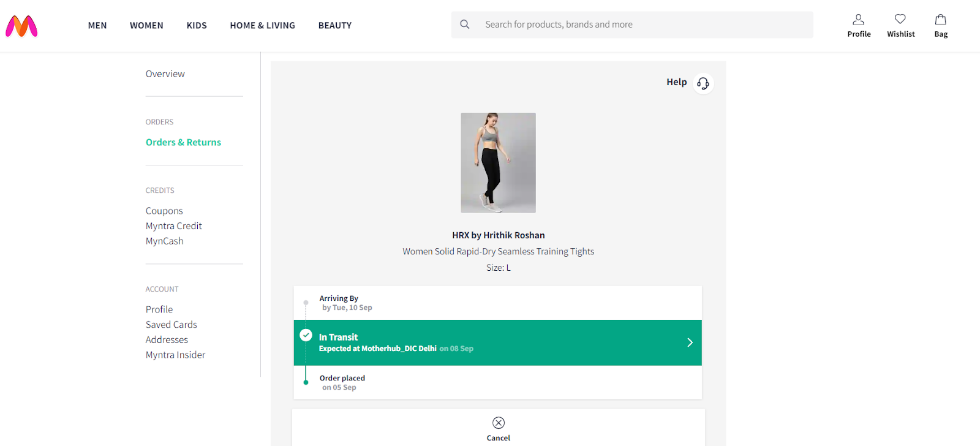980x446 pixels.
Task: Open the shopping Bag icon
Action: coord(941,20)
